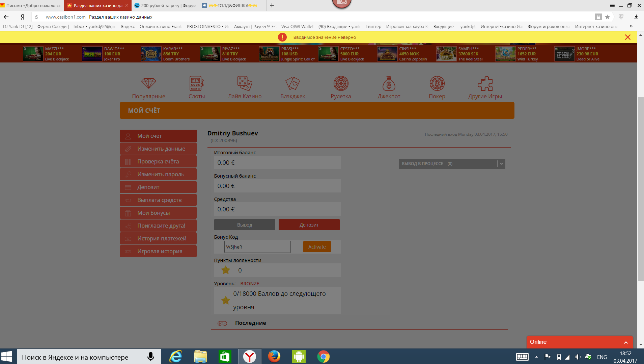Dismiss the 'Вводимое значение неверно' warning
This screenshot has height=364, width=644.
(627, 37)
